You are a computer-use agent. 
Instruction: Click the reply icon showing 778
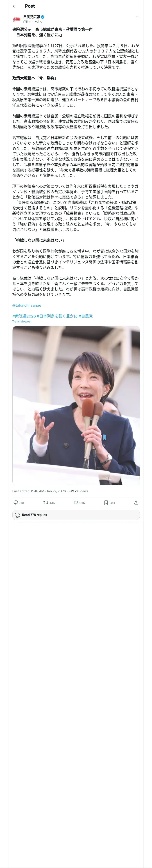tap(18, 503)
